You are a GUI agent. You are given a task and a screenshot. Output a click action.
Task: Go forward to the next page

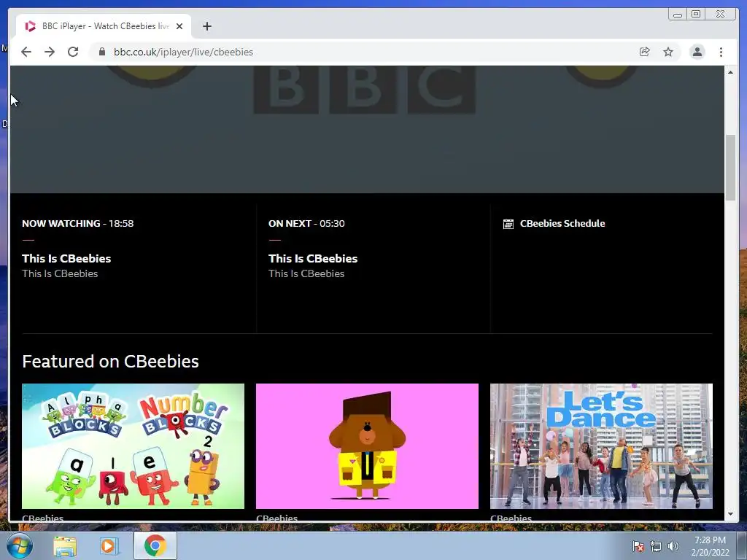click(x=50, y=52)
